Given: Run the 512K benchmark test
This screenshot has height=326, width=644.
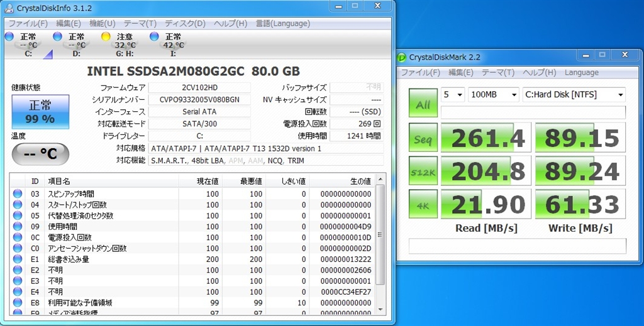Looking at the screenshot, I should [x=423, y=171].
